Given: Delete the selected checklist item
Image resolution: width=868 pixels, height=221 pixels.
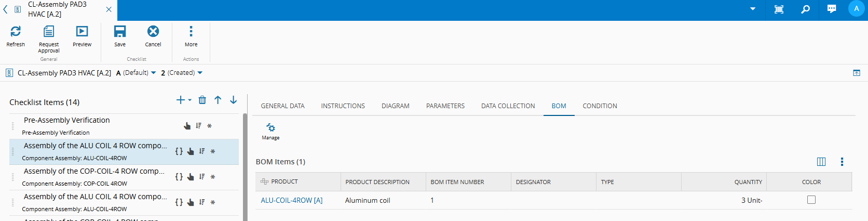Looking at the screenshot, I should 202,100.
